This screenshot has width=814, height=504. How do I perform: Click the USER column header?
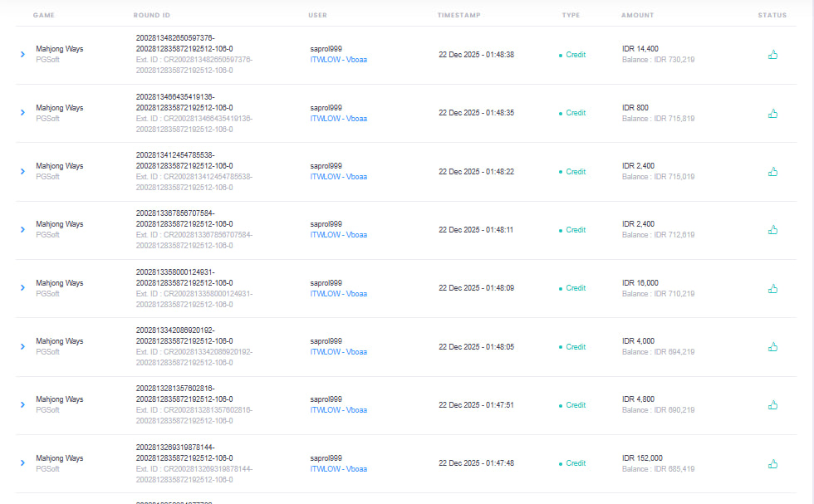tap(317, 15)
